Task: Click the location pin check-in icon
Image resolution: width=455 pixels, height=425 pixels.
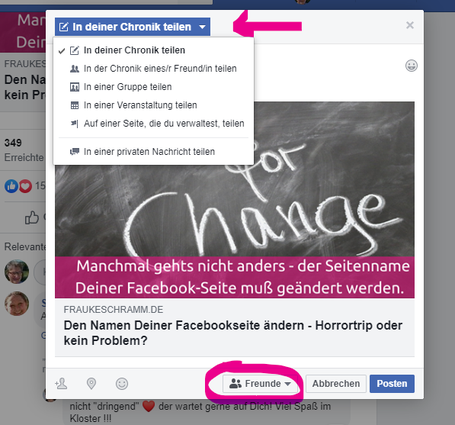Action: click(91, 384)
